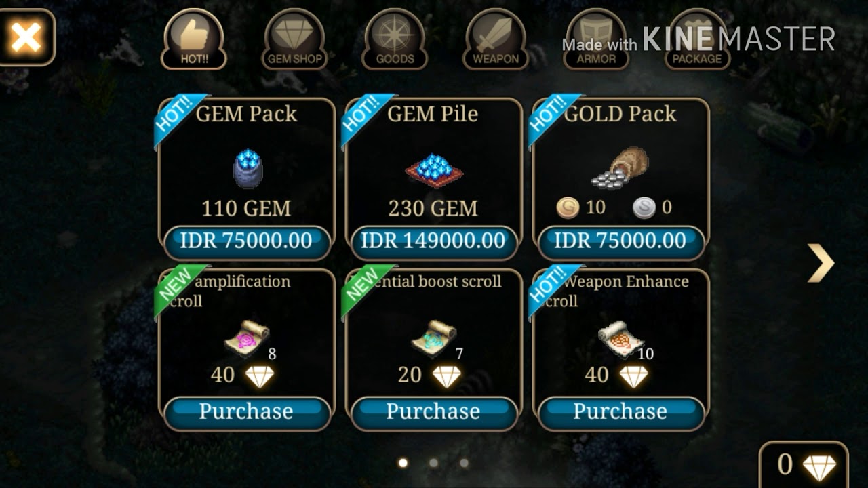
Task: Select the WEAPON sword category
Action: click(495, 39)
